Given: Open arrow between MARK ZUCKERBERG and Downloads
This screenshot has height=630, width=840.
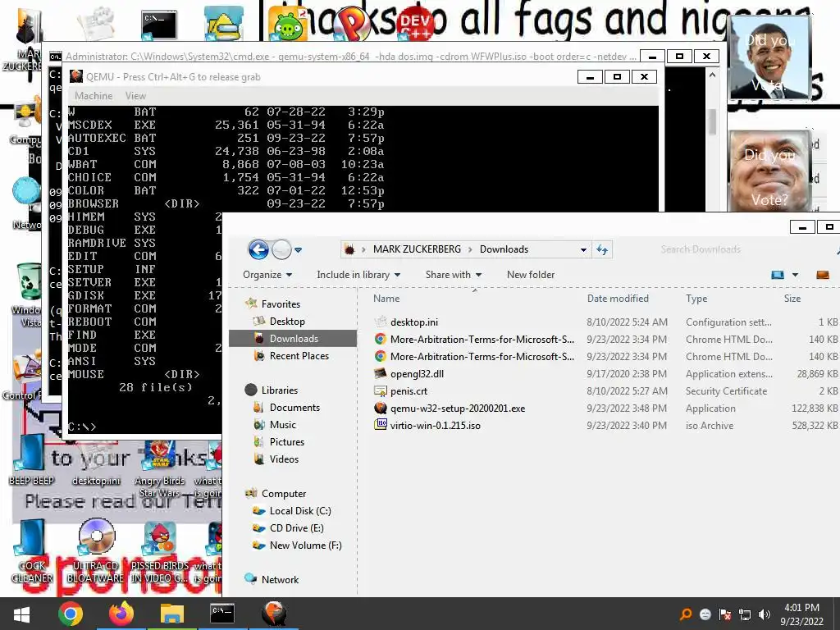Looking at the screenshot, I should (x=470, y=249).
